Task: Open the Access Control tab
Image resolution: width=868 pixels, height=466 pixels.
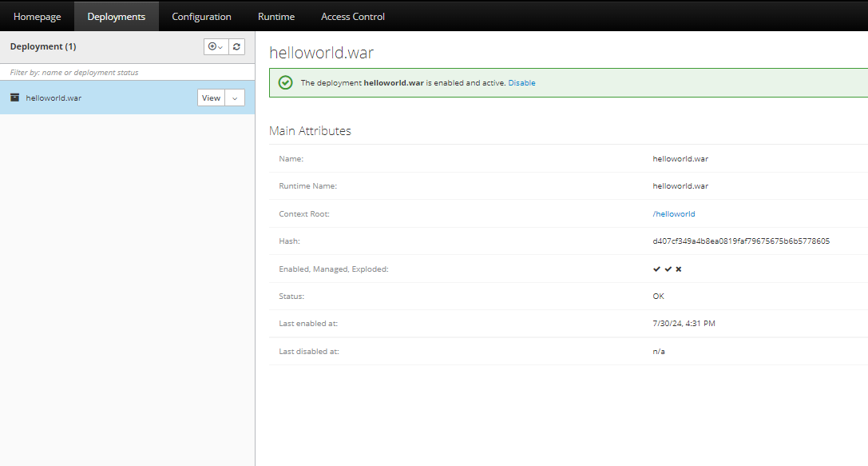Action: [353, 16]
